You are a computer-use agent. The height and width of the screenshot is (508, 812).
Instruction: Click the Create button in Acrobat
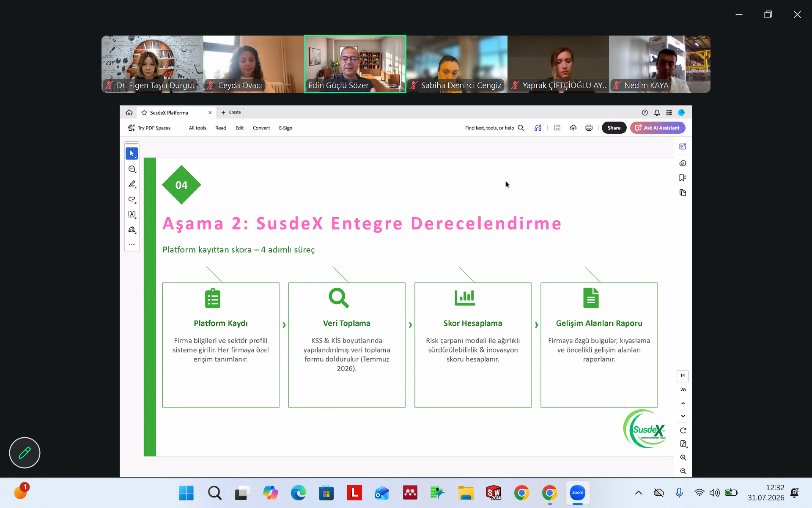pos(231,113)
